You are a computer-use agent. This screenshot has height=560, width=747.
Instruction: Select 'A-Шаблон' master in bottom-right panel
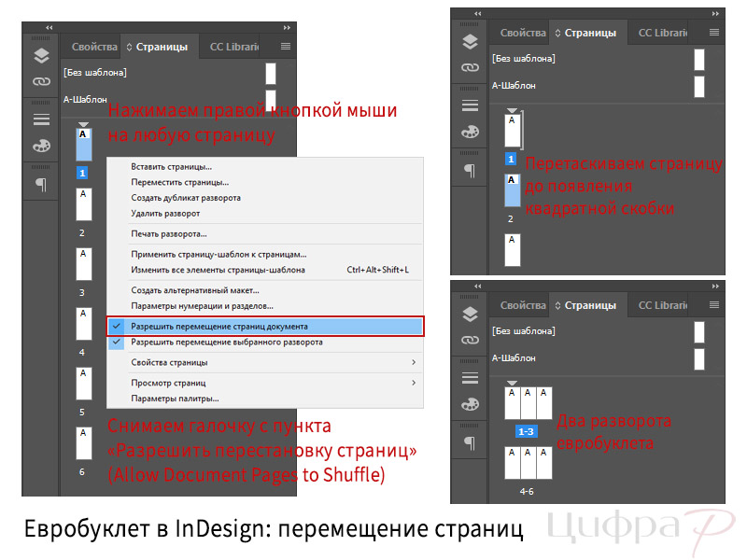coord(514,358)
